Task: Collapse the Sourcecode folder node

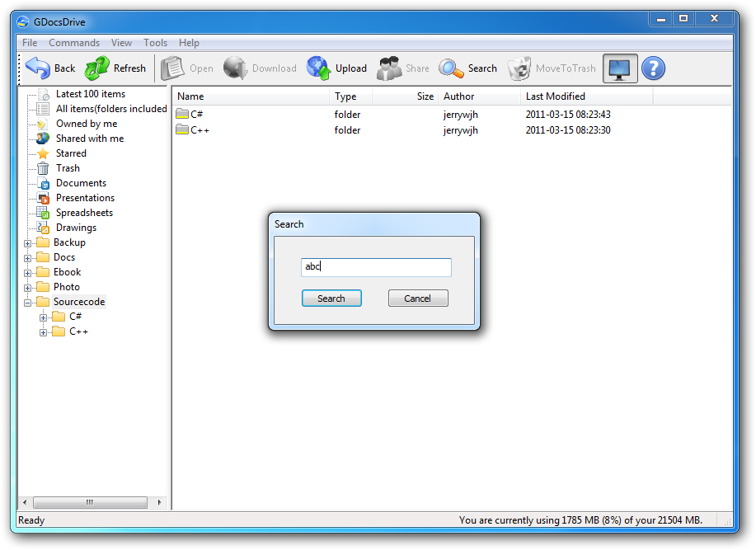Action: tap(27, 303)
